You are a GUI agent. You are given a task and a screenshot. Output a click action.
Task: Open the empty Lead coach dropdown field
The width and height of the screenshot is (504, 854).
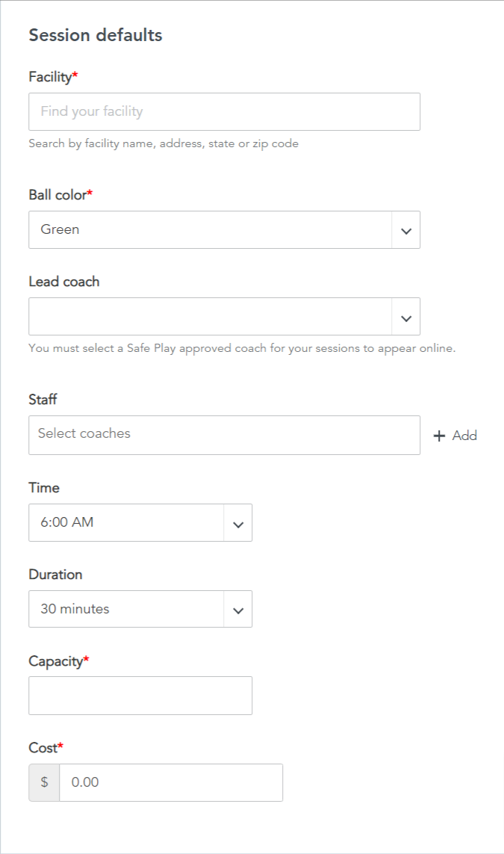coord(224,317)
